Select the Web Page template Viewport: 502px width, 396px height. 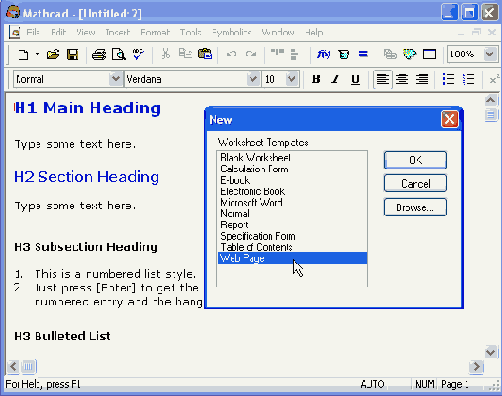(292, 258)
